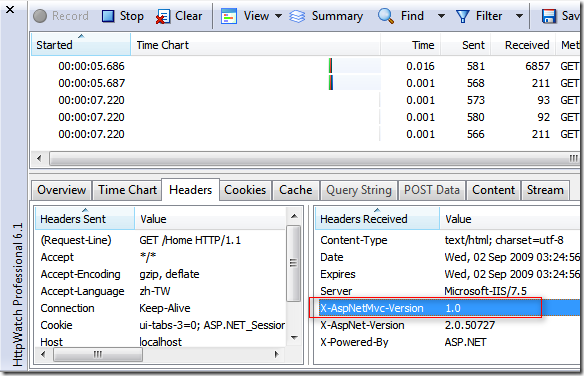The image size is (584, 376).
Task: Click the Microsoft-IIS/7.5 server value
Action: click(x=485, y=291)
